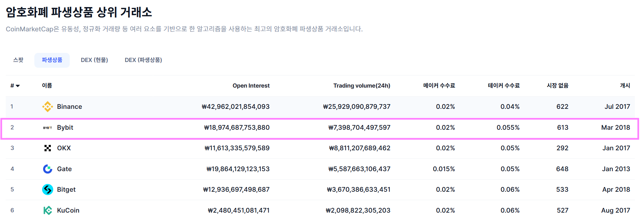Click Bybit markets count 613
644x218 pixels.
(x=563, y=128)
